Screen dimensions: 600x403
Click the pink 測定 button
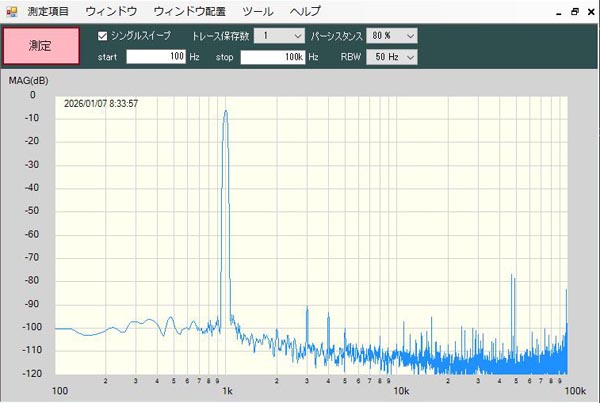tap(41, 46)
